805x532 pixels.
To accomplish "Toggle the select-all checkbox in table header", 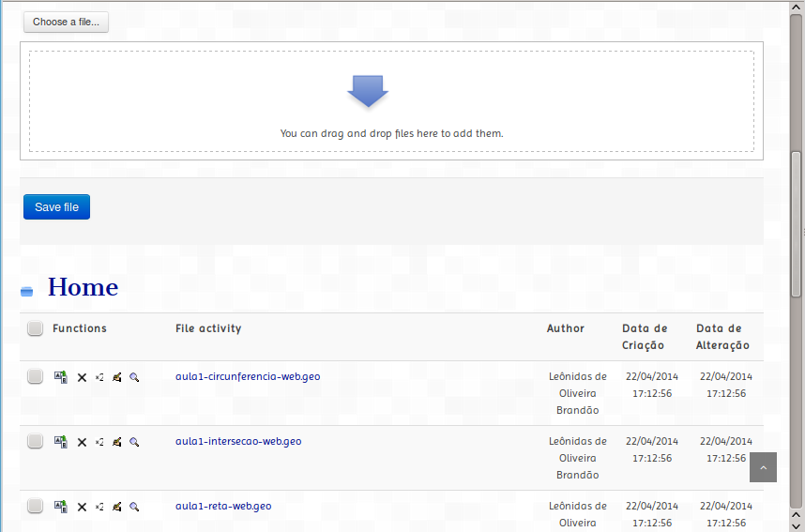I will pyautogui.click(x=35, y=328).
